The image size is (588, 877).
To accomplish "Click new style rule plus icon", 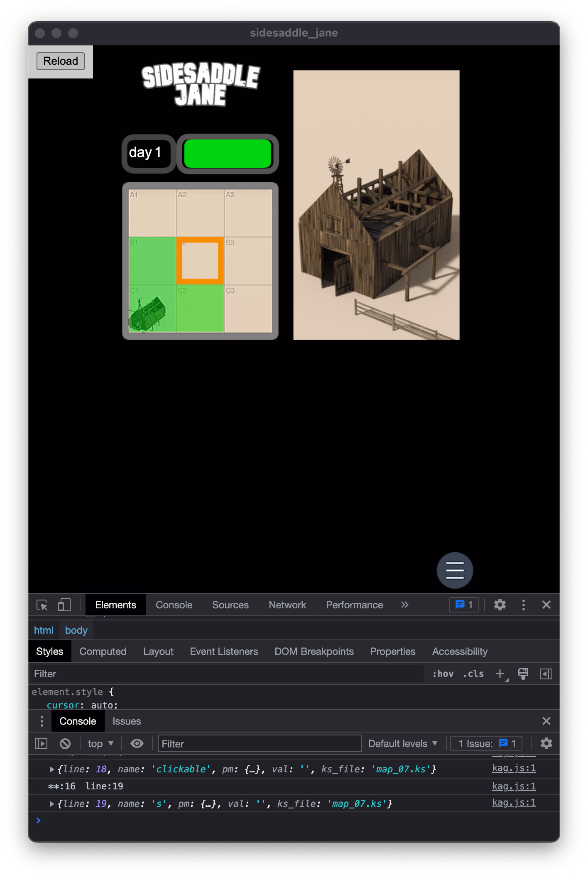I will click(x=500, y=674).
